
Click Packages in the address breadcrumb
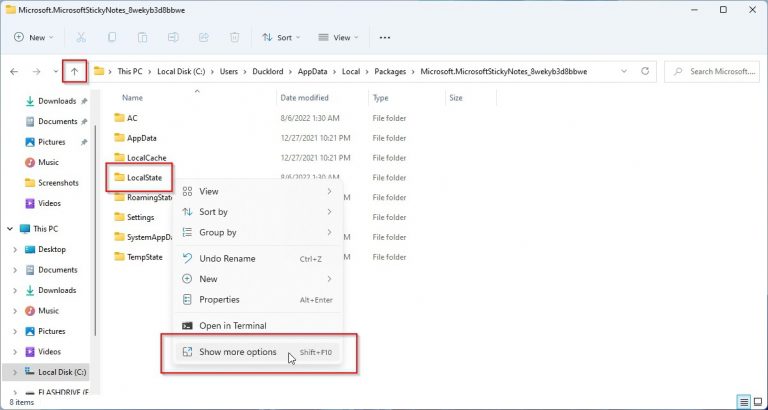click(390, 72)
